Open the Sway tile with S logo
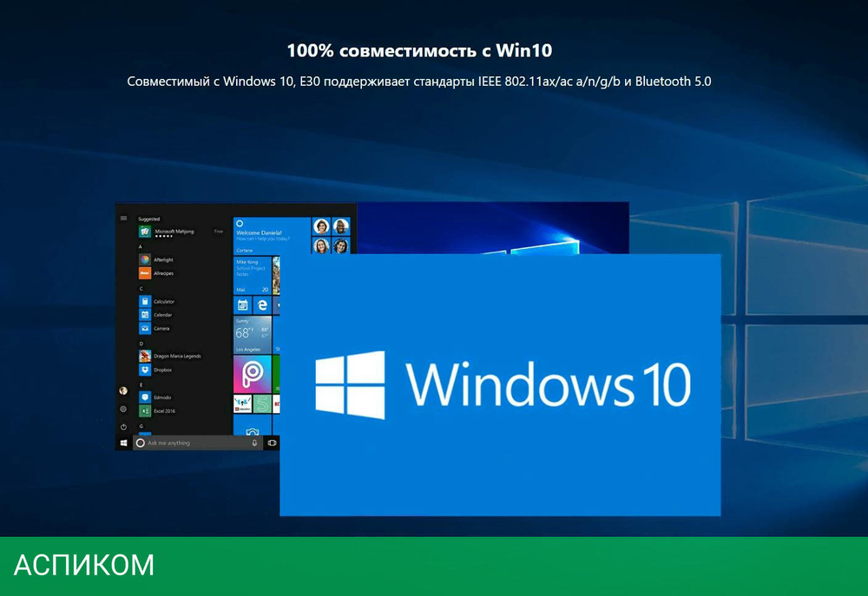Viewport: 868px width, 596px height. click(x=262, y=404)
